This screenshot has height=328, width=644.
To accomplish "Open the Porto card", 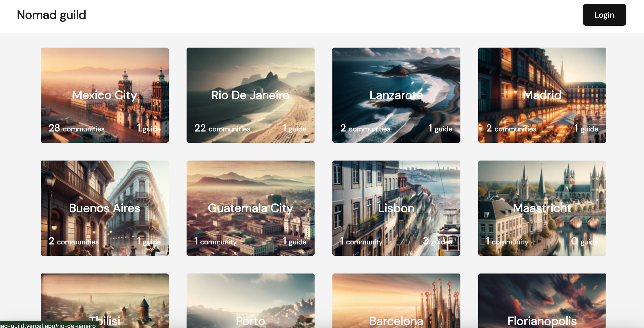I will (x=250, y=301).
